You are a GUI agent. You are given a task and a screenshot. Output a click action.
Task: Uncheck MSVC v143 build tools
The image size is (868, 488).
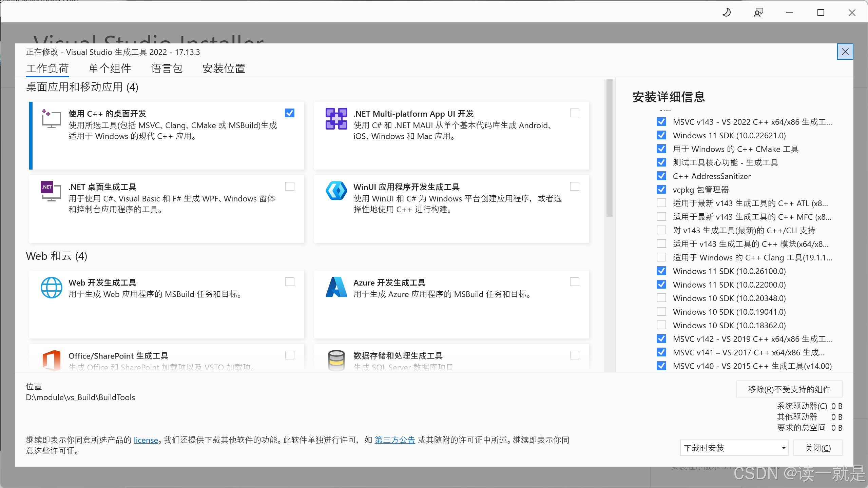pos(661,121)
